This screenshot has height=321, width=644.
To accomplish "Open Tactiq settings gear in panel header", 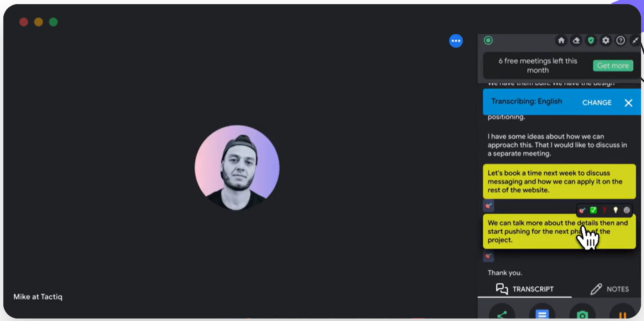I will click(606, 40).
